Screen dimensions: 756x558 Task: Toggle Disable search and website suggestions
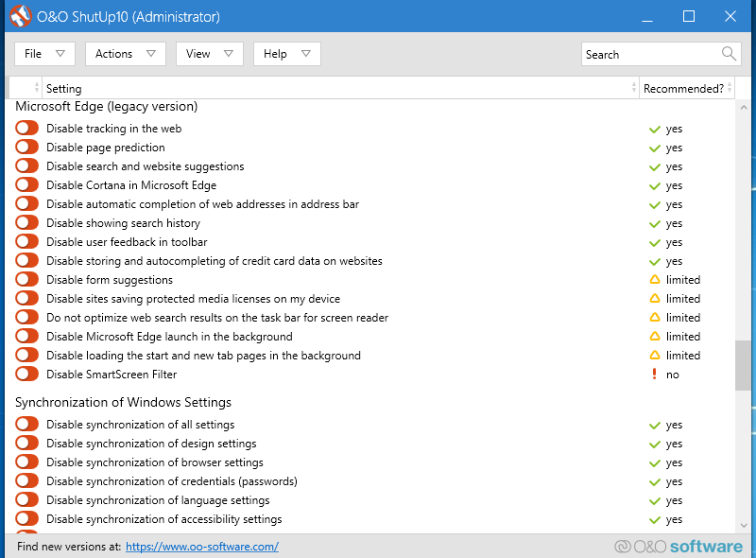tap(26, 166)
